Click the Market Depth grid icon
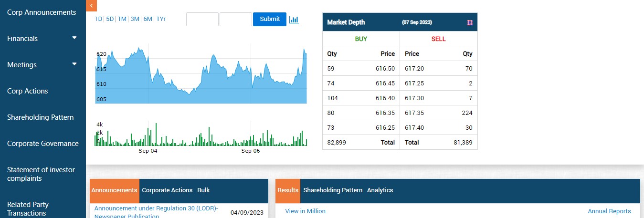The height and width of the screenshot is (218, 644). [470, 22]
